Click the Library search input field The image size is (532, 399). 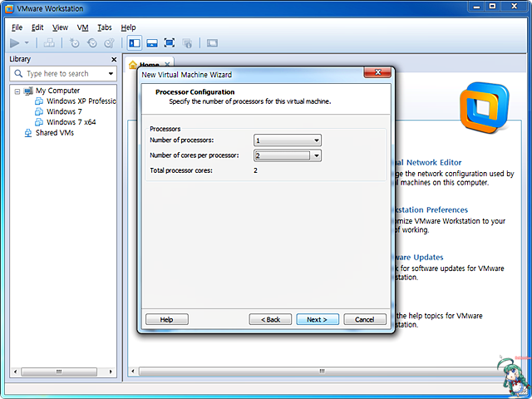[63, 74]
